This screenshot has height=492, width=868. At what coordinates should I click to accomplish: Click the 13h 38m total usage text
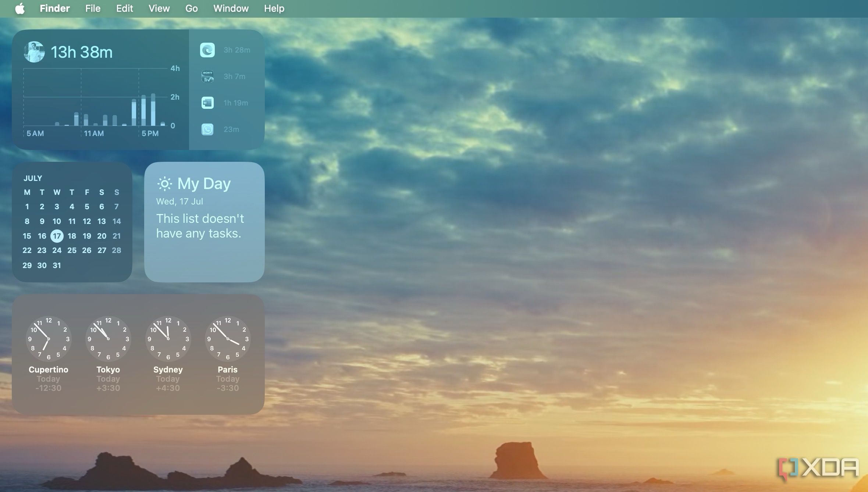point(82,52)
